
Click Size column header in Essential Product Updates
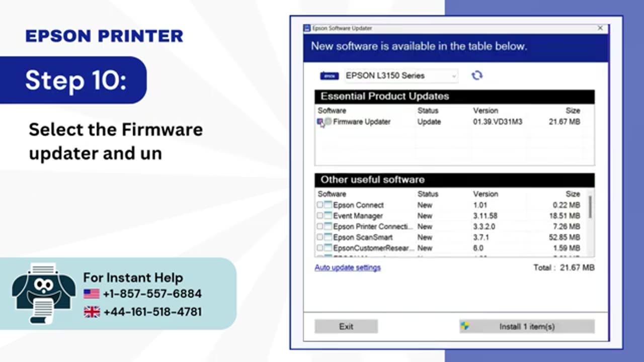573,111
